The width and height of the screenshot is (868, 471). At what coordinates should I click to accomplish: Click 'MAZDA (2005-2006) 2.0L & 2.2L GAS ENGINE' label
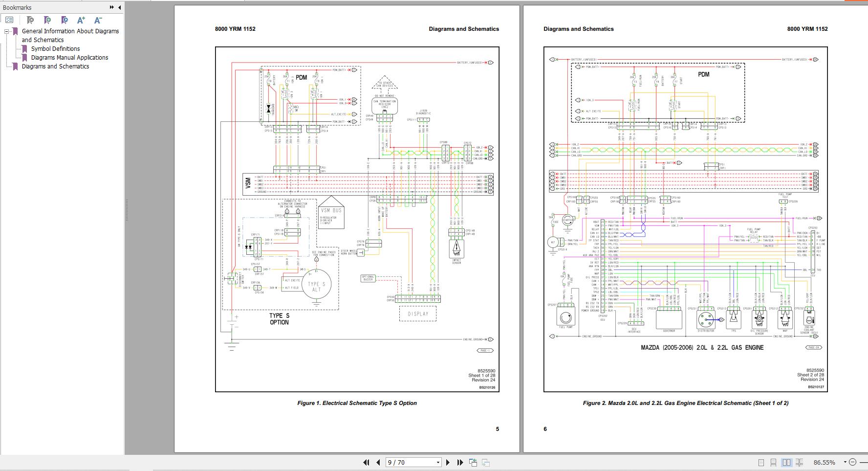pyautogui.click(x=702, y=348)
